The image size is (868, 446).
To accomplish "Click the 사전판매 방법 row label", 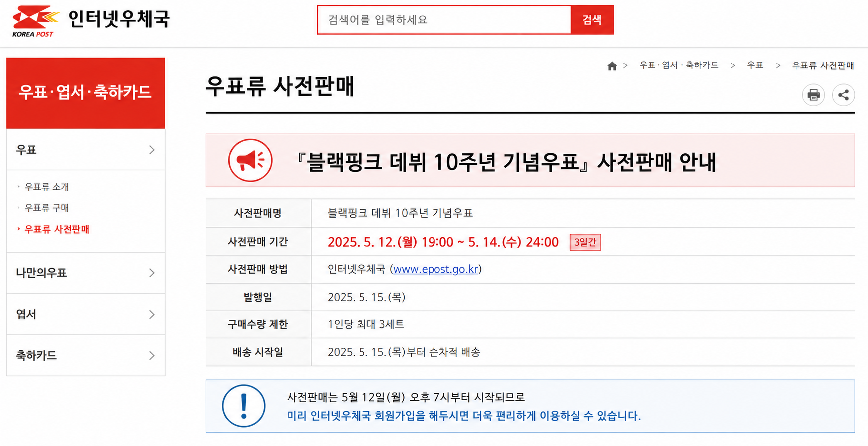I will click(x=258, y=269).
